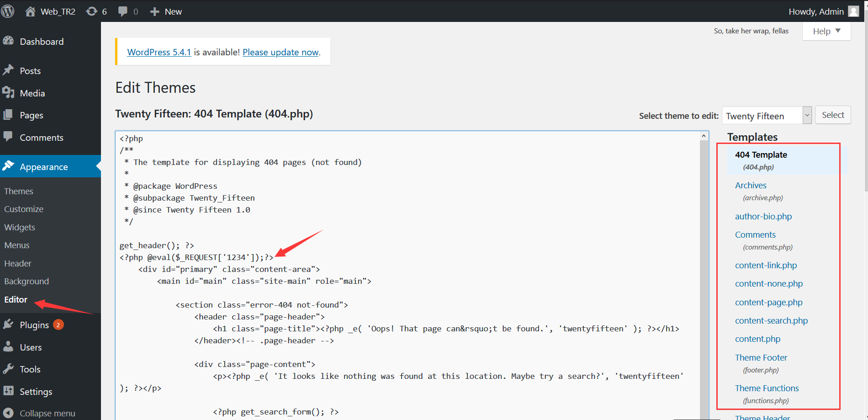
Task: Click the code editor vertical scrollbar
Action: click(704, 280)
